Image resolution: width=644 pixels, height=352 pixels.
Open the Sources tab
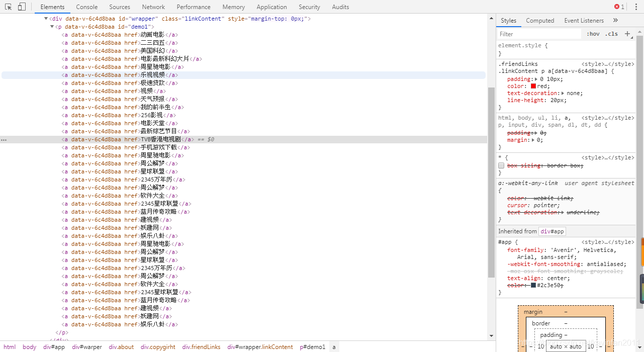tap(120, 7)
